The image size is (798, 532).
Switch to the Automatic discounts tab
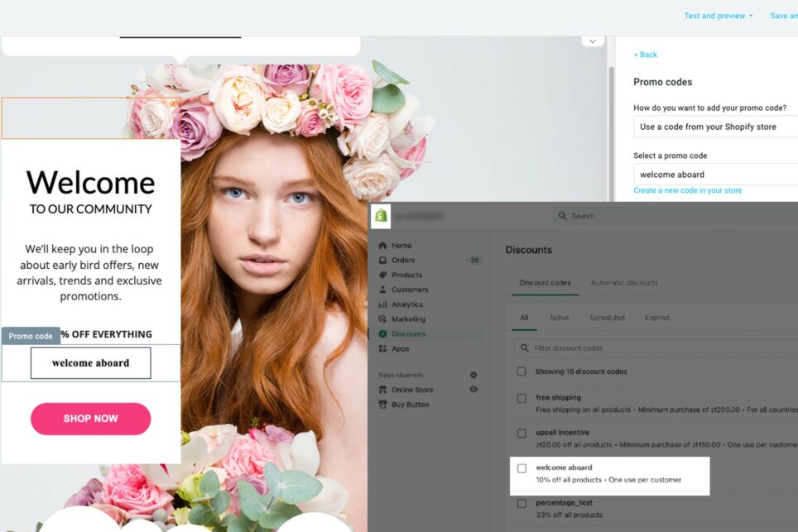[623, 282]
